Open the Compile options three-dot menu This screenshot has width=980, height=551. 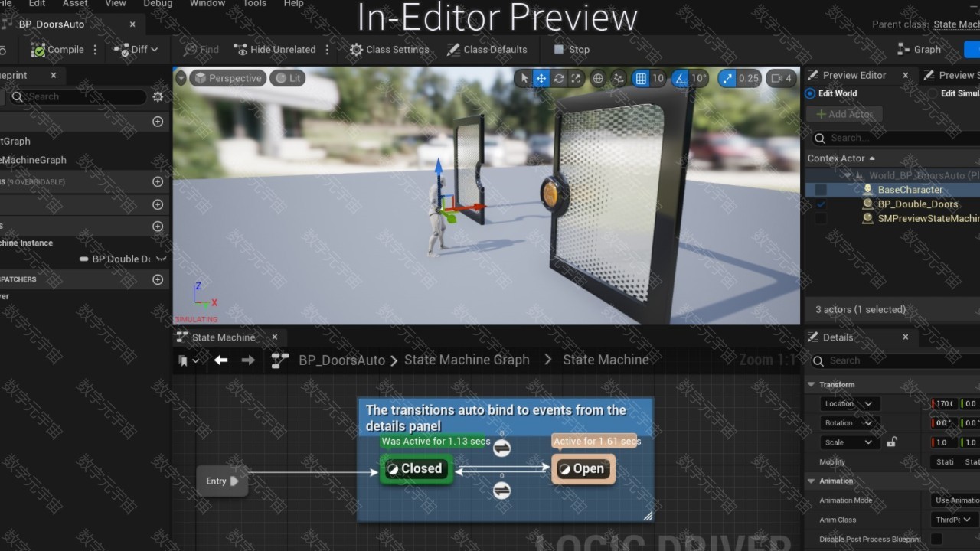[95, 49]
